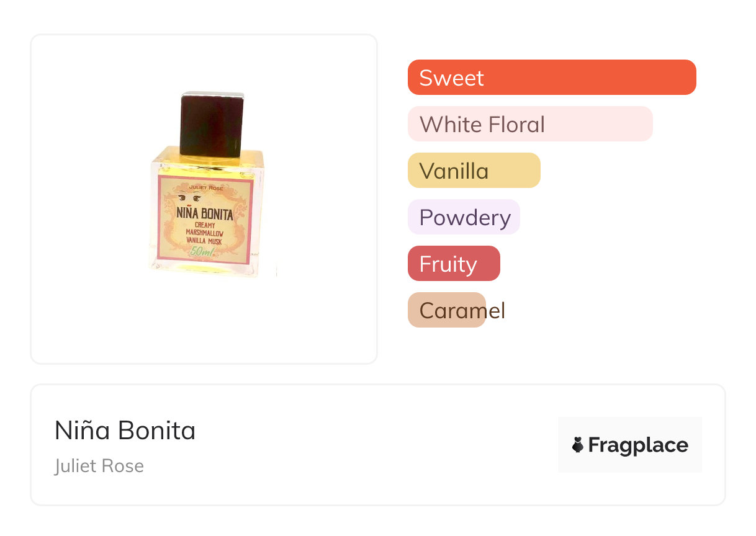Click the Sweet accord bar
Viewport: 756px width, 536px height.
551,78
